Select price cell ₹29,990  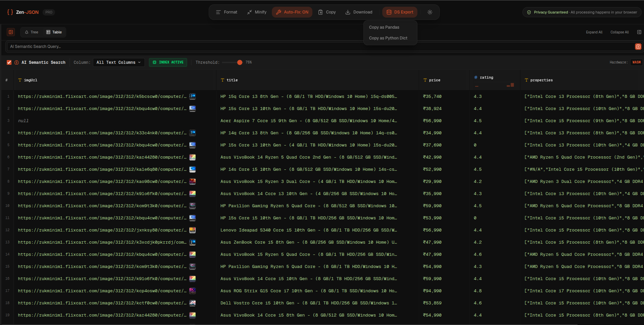(432, 182)
